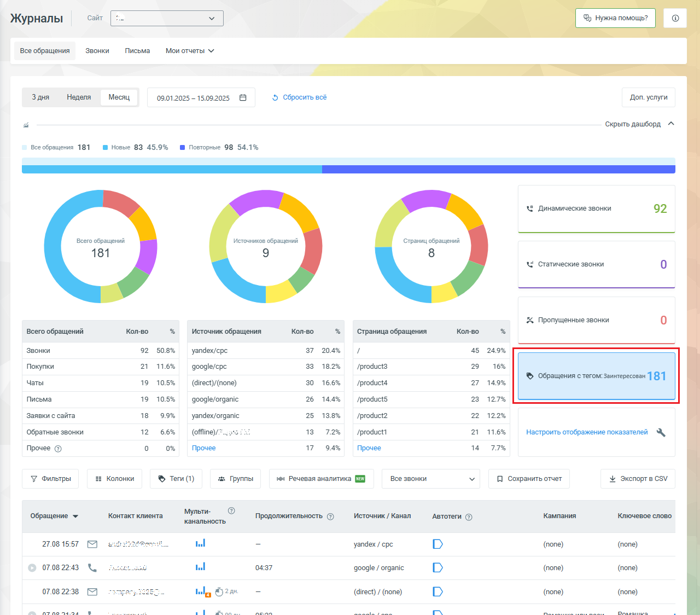This screenshot has width=700, height=615.
Task: Reset all filters with Сбросить всё
Action: 299,97
